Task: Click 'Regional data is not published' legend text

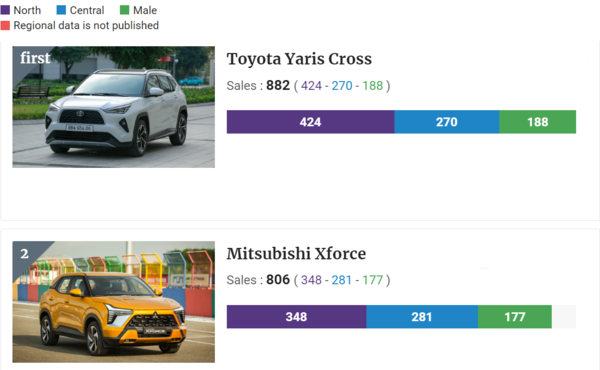Action: tap(86, 25)
